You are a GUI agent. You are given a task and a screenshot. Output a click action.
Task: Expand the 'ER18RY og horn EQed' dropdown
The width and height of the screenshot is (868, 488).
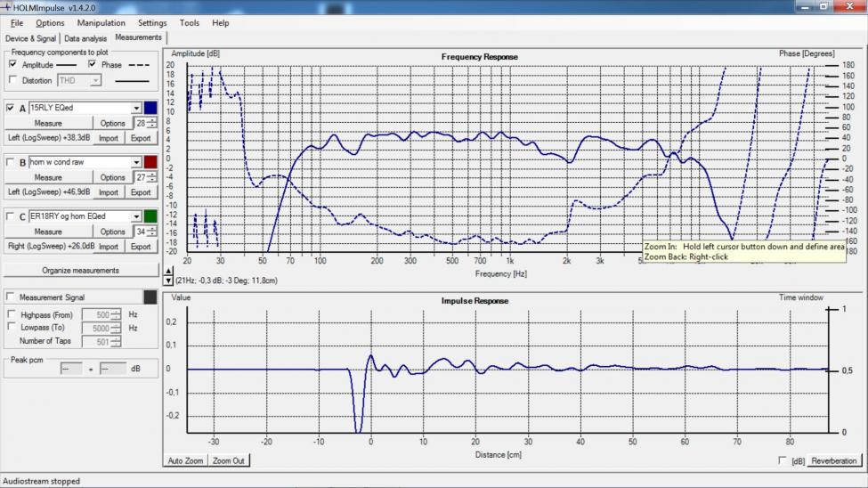pos(136,216)
